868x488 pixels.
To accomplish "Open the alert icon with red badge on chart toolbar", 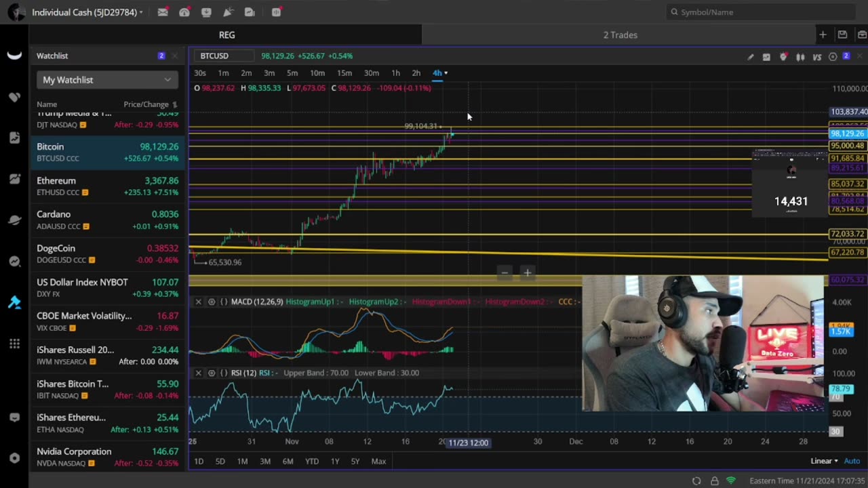I will click(x=783, y=57).
